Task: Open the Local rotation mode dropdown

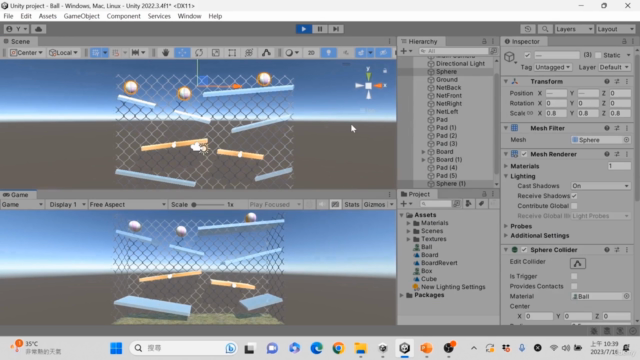Action: pos(63,53)
